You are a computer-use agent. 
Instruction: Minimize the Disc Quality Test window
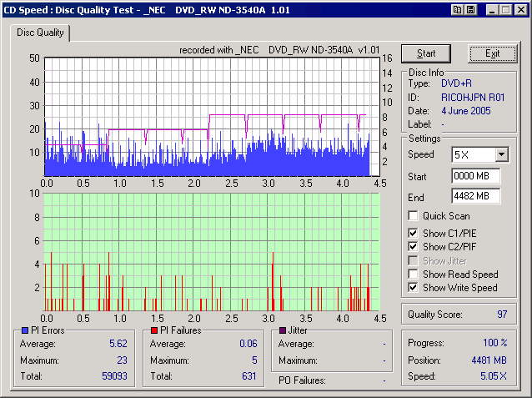[491, 9]
